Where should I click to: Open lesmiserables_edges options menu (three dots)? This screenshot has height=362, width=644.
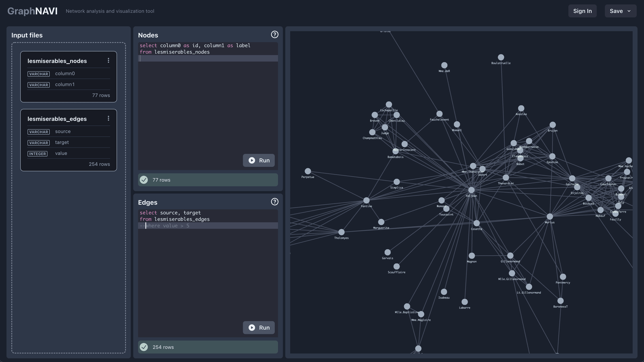108,118
